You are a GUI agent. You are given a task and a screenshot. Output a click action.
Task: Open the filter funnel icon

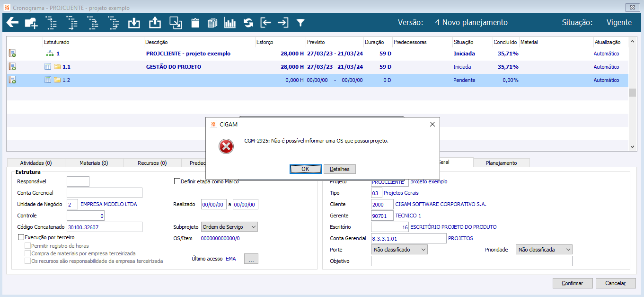pos(300,23)
